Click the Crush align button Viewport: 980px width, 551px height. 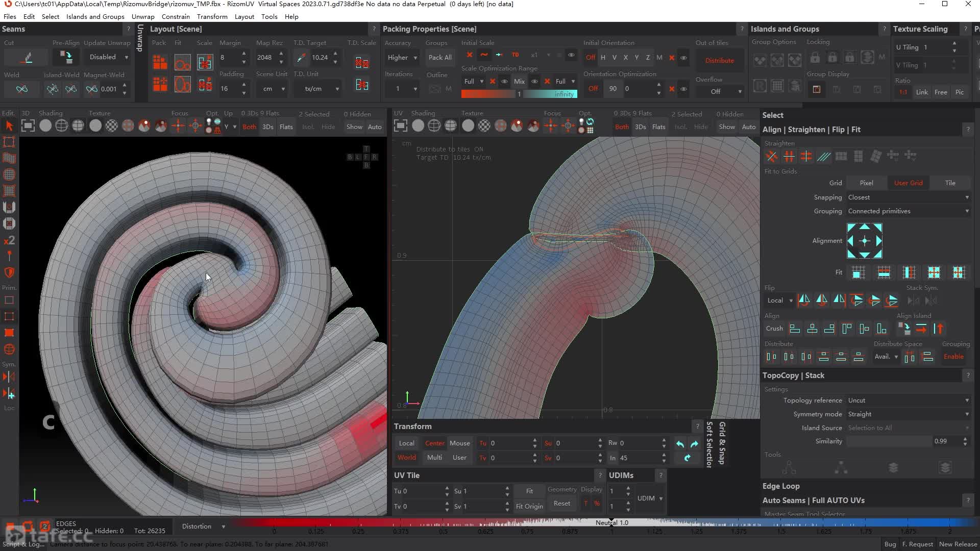pyautogui.click(x=774, y=329)
